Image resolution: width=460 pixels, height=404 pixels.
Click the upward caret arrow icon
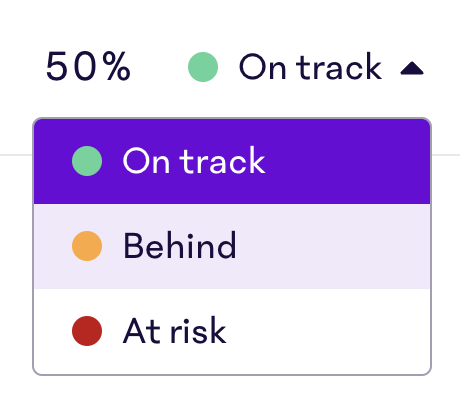pos(412,68)
